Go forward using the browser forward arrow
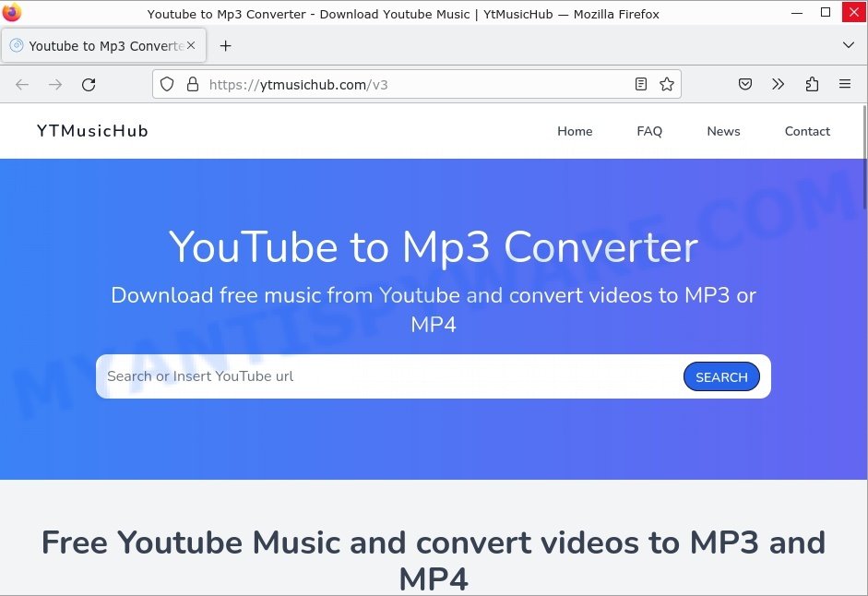 (55, 85)
